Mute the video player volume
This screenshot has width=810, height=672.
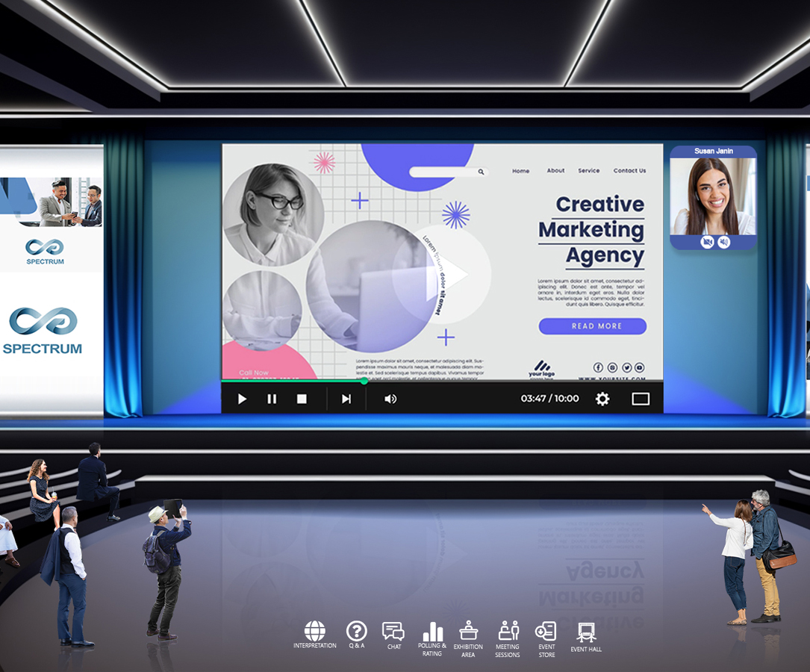click(x=390, y=399)
